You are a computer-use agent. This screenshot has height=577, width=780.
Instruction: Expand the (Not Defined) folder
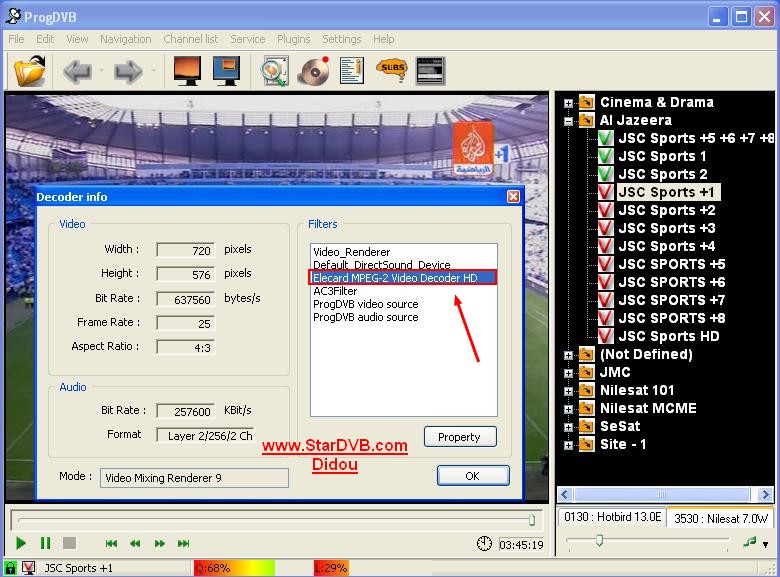click(x=568, y=355)
